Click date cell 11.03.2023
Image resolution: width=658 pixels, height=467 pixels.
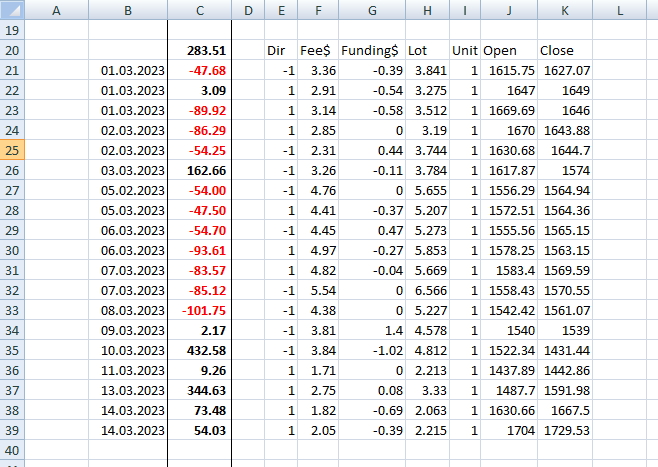tap(128, 370)
